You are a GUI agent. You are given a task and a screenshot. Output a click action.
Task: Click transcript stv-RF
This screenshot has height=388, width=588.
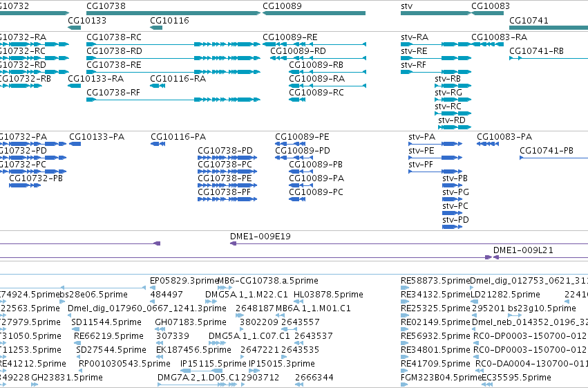(x=436, y=72)
